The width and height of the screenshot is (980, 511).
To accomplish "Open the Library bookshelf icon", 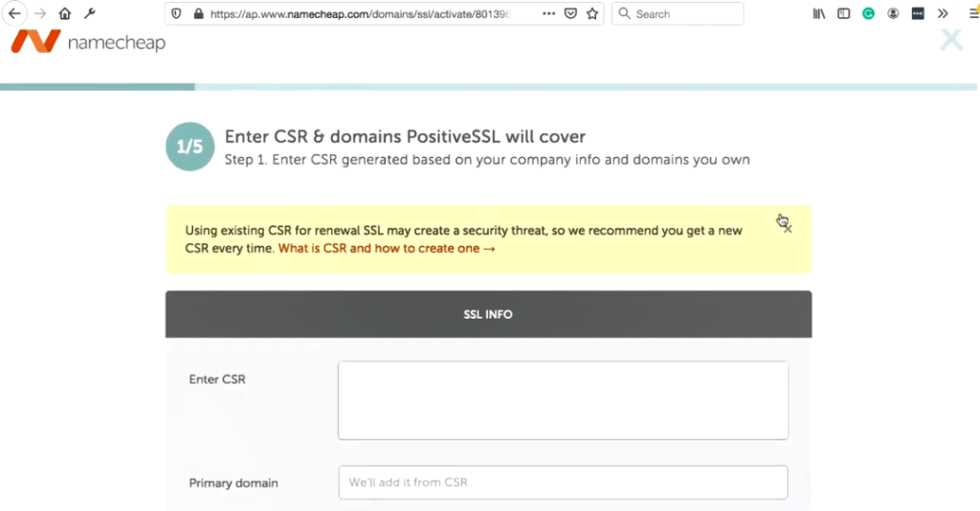I will 819,13.
